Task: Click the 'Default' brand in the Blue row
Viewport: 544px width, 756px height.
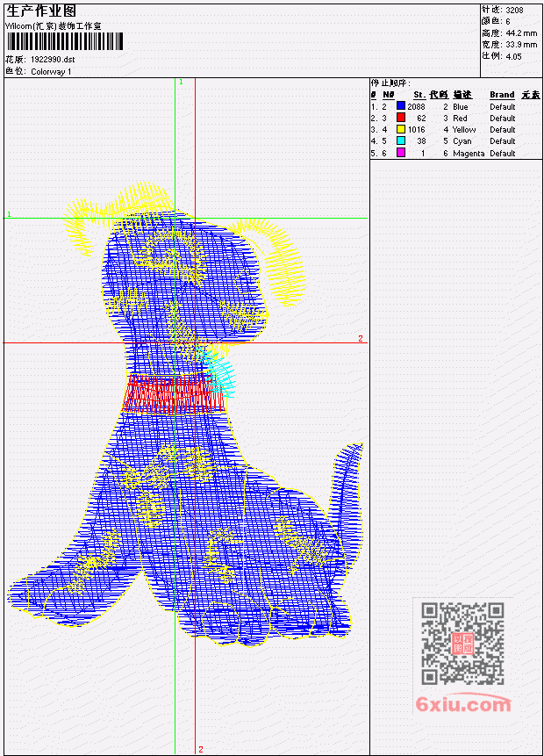Action: tap(503, 106)
